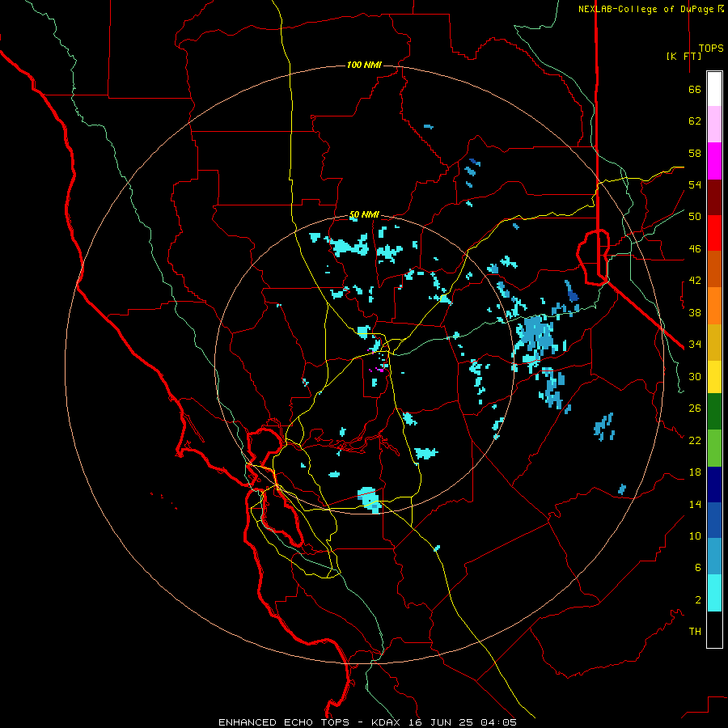
Task: Select the light pink legend swatch
Action: (714, 124)
